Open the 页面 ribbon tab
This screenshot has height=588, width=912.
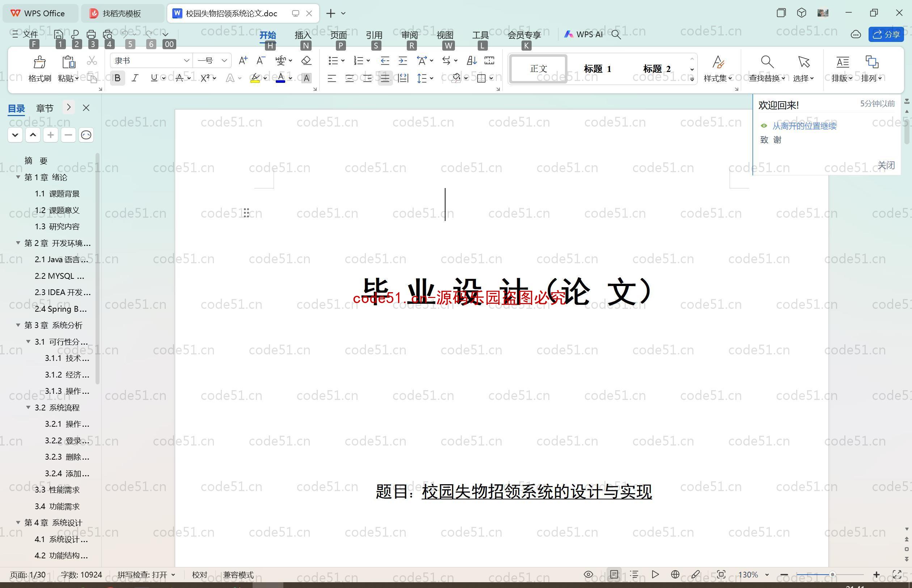(338, 35)
